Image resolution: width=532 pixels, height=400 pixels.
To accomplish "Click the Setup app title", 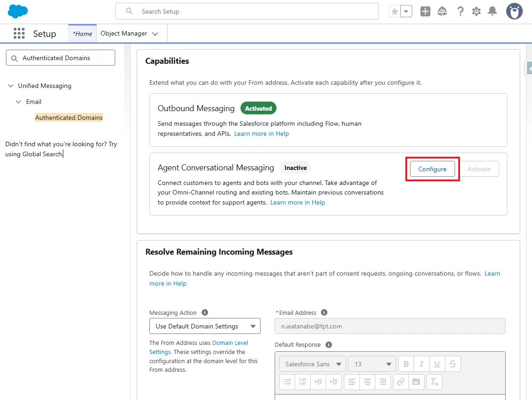I will tap(45, 34).
